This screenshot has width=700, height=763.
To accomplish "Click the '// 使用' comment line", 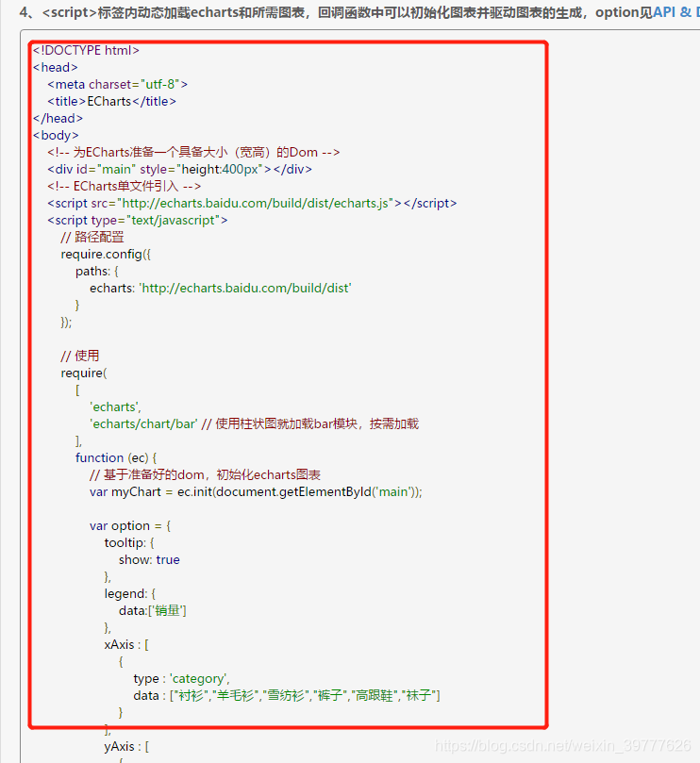I will [80, 357].
